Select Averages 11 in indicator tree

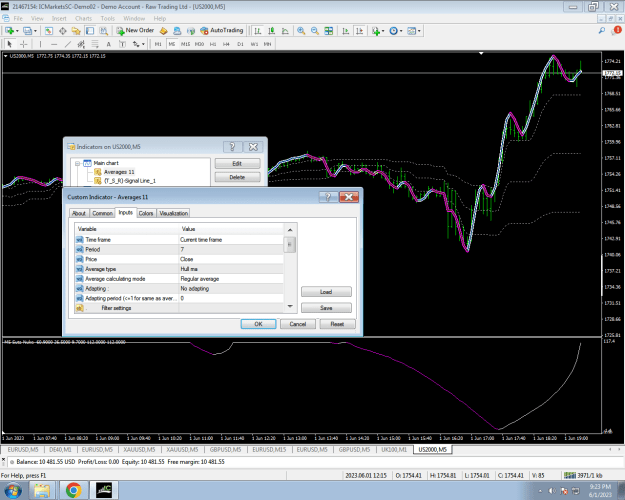(119, 172)
